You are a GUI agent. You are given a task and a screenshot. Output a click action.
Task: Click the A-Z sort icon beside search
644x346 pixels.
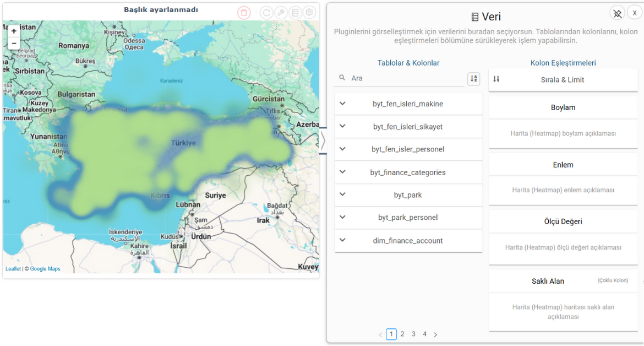click(x=473, y=79)
